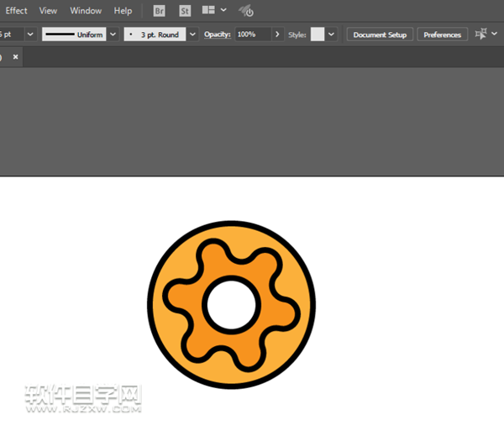Open the View menu

coord(49,11)
